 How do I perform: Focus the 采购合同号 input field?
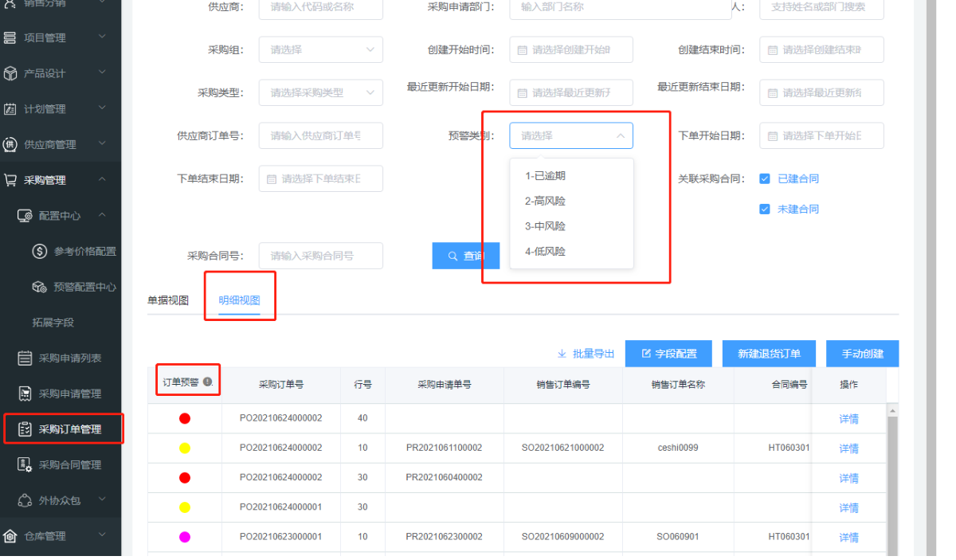pos(320,256)
